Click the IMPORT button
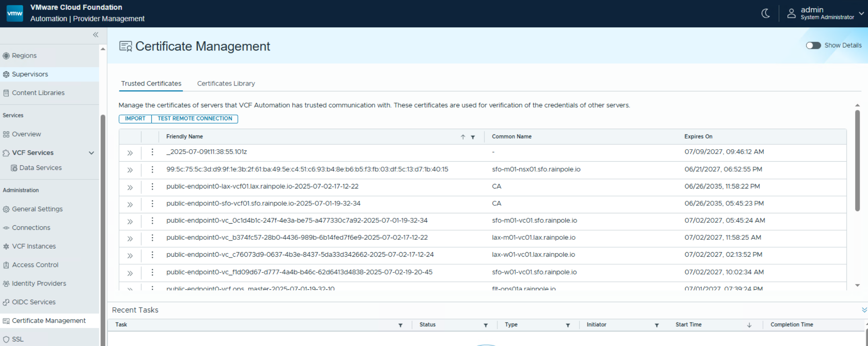Viewport: 868px width, 346px height. (x=135, y=119)
